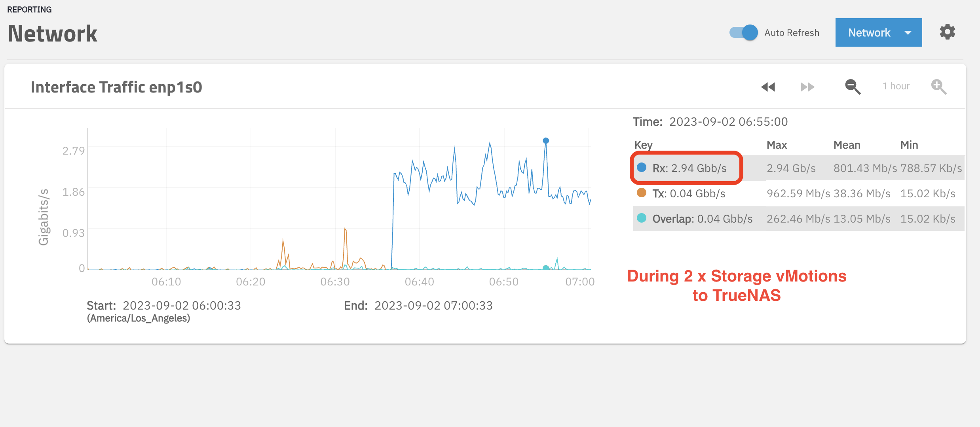Click the Overlap teal legend dot
Viewport: 980px width, 427px height.
[x=642, y=218]
